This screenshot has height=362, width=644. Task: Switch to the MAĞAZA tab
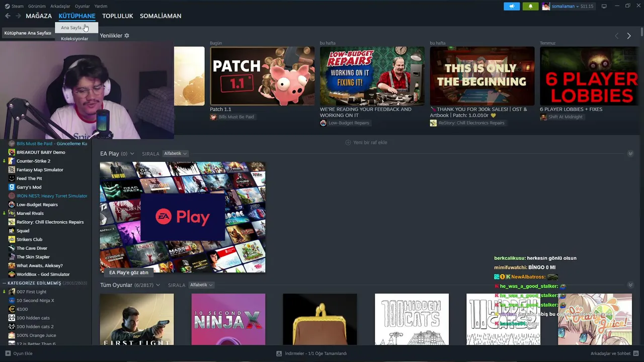pos(39,16)
